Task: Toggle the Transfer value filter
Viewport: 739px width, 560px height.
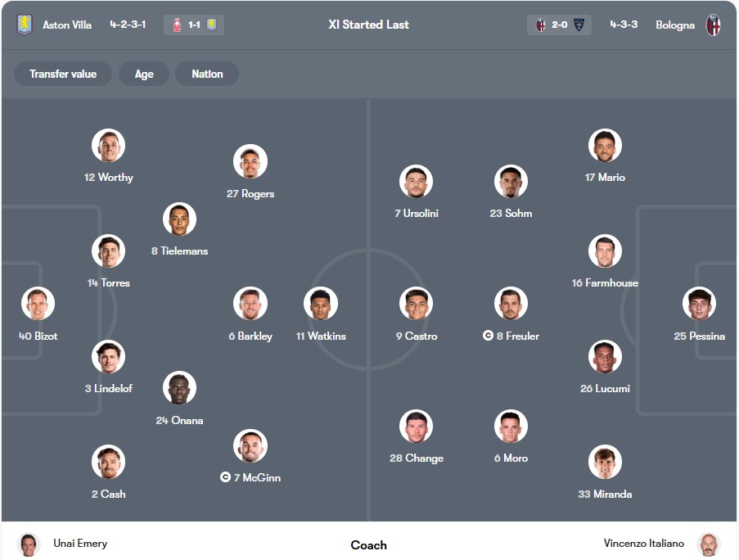Action: tap(63, 74)
